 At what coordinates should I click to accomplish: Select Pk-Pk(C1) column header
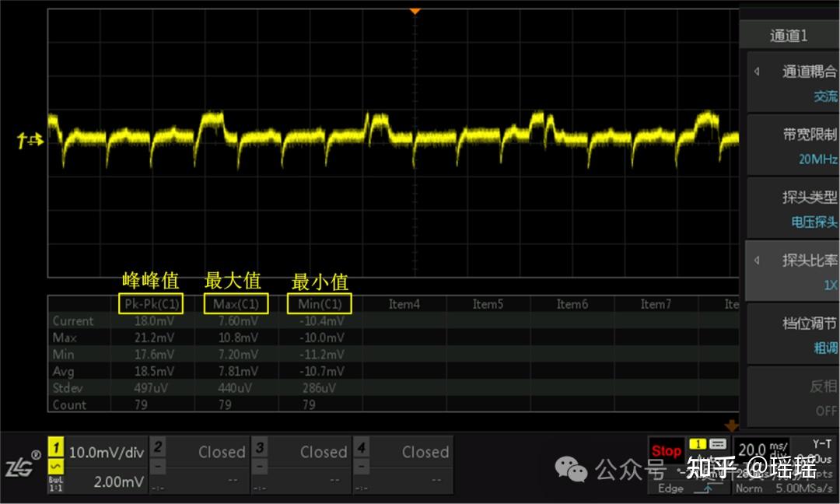pos(151,304)
